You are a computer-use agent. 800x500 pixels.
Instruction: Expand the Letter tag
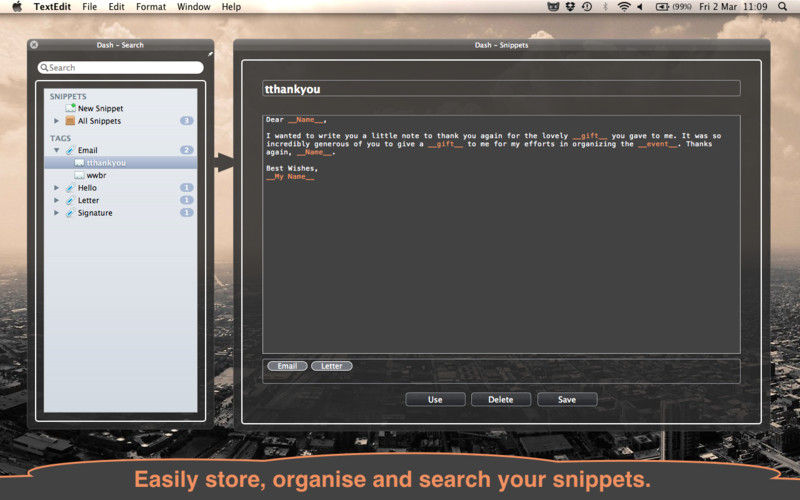coord(56,201)
